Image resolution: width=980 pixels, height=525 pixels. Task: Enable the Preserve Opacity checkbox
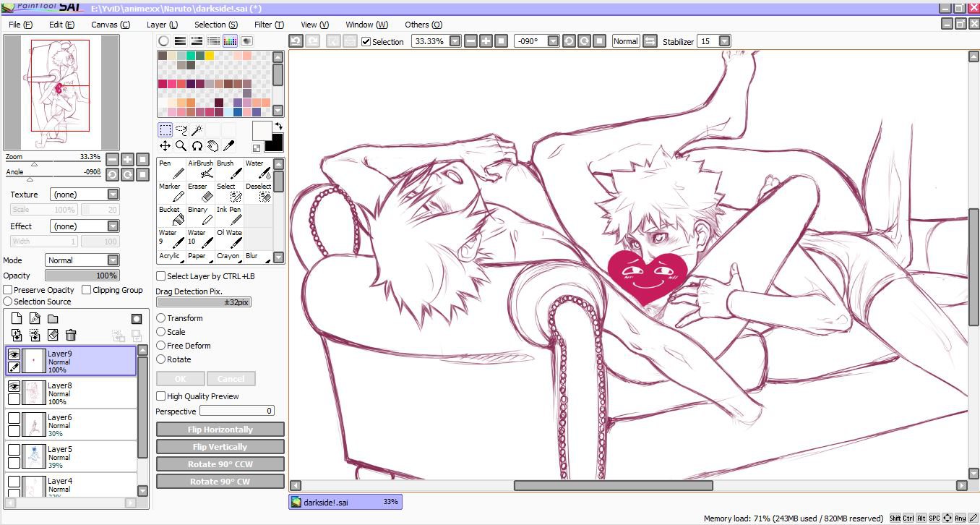[x=8, y=290]
